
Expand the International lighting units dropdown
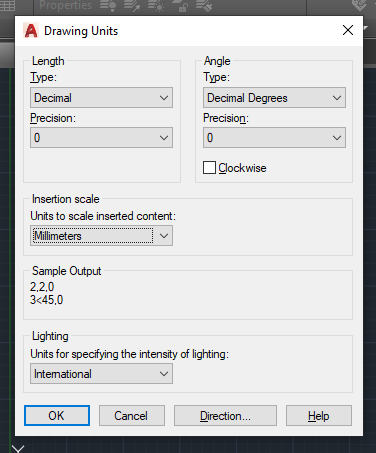click(x=101, y=374)
